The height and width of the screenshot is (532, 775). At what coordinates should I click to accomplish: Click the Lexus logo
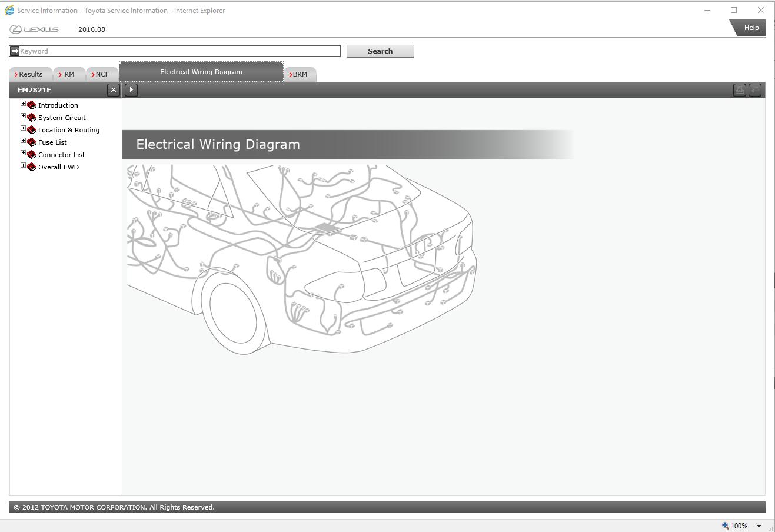(x=35, y=29)
